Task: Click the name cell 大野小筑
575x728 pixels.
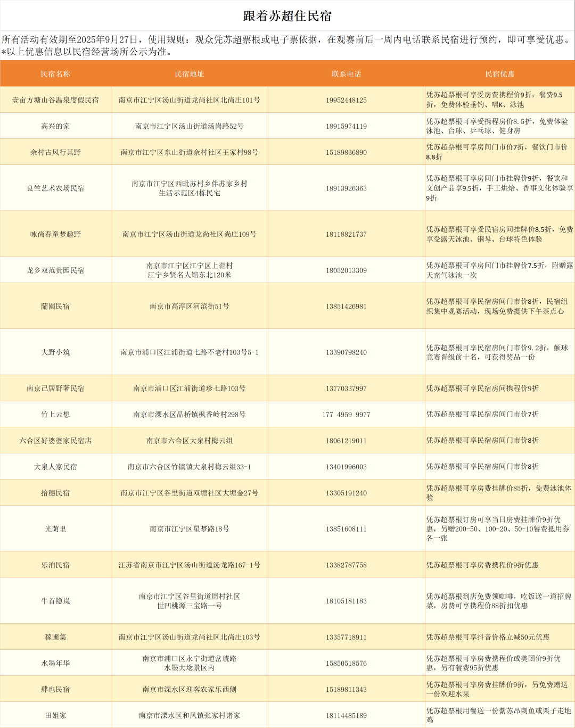Action: 55,352
